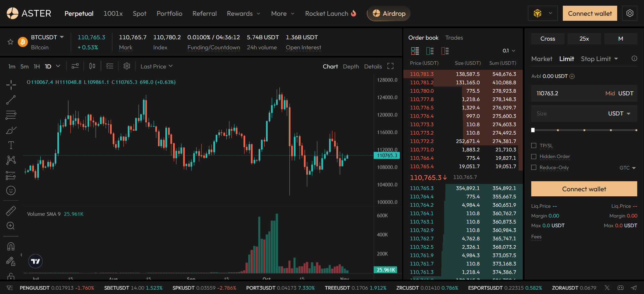Viewport: 644px width, 294px height.
Task: Open the Cross margin mode selector
Action: [x=548, y=39]
